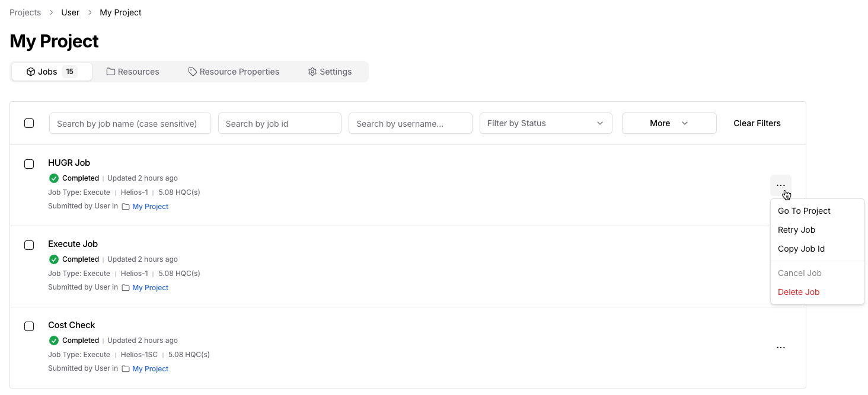Expand the More filters dropdown
This screenshot has height=395, width=868.
669,123
